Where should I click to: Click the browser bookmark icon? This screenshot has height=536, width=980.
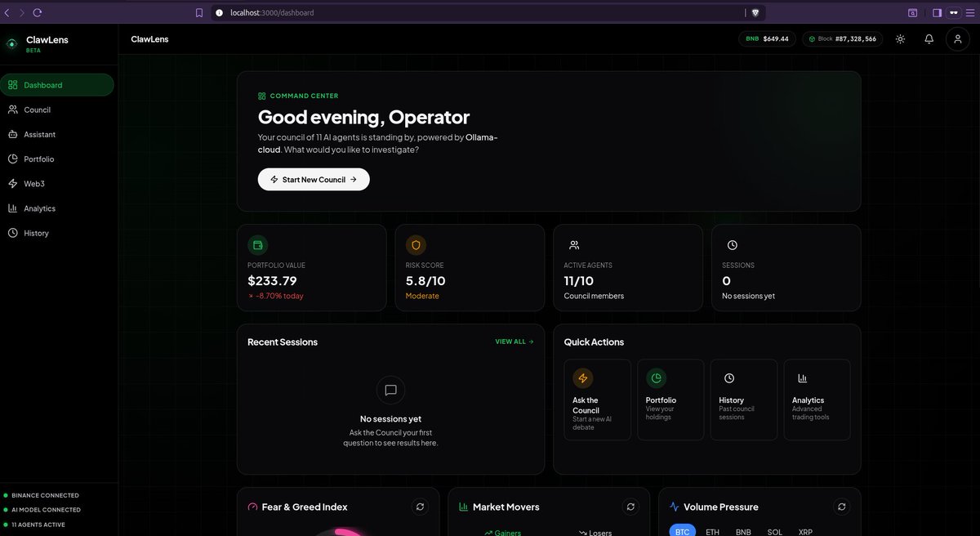click(x=198, y=12)
